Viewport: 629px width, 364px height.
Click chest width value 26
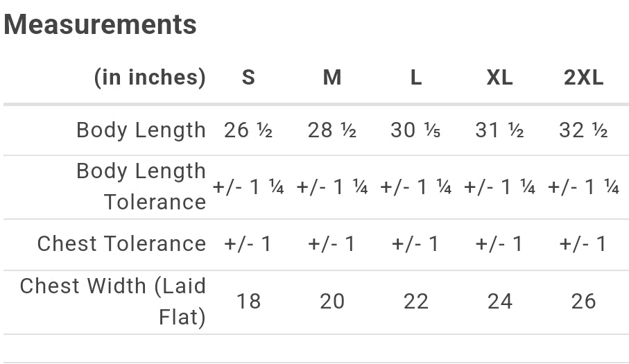[x=583, y=301]
